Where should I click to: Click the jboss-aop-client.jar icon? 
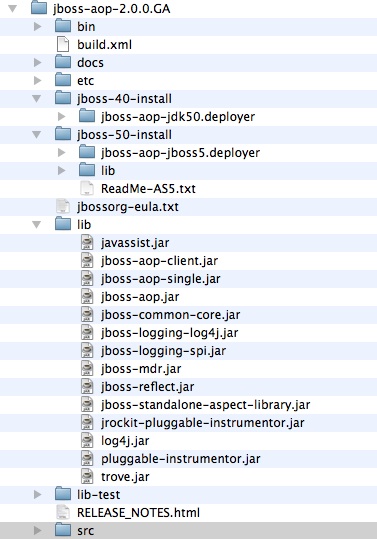coord(87,261)
